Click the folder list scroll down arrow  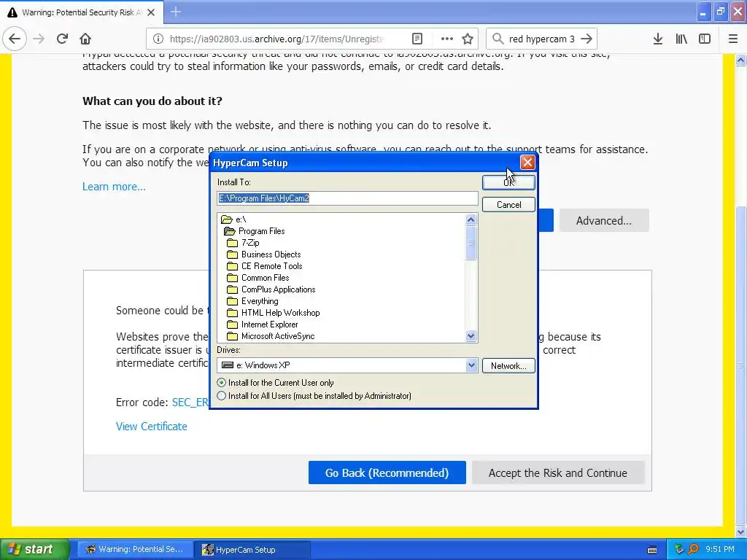pyautogui.click(x=471, y=335)
